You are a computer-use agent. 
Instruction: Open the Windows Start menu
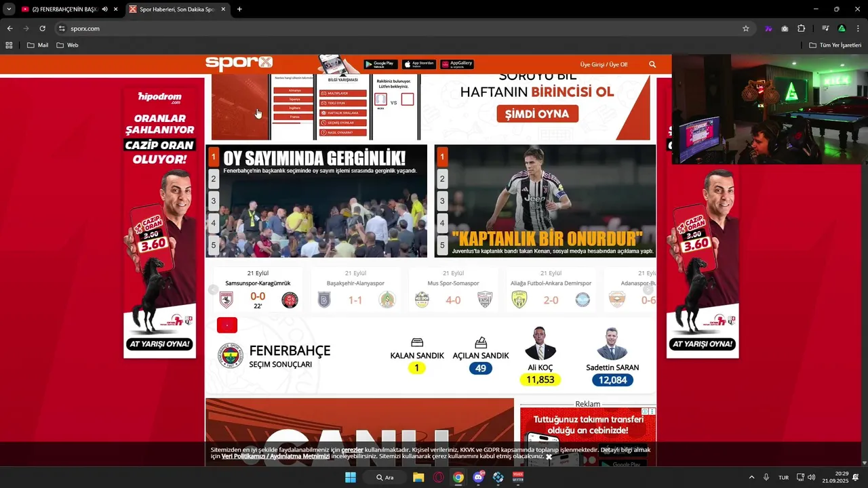[x=351, y=477]
